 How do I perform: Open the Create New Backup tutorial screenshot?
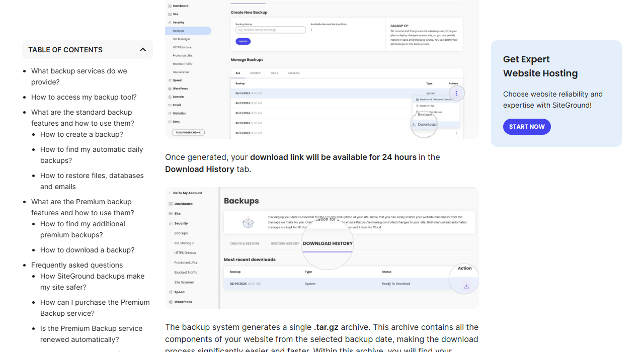click(x=322, y=69)
